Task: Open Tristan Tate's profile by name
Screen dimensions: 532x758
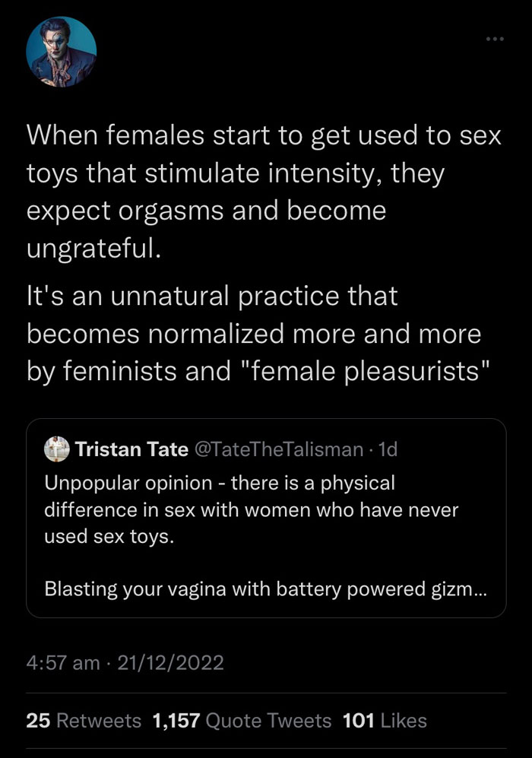Action: coord(131,449)
